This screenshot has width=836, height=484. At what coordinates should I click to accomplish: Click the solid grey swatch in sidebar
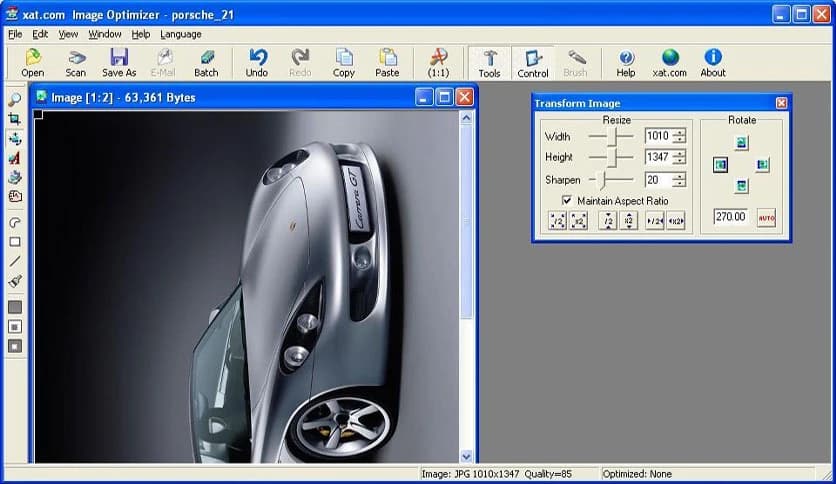tap(15, 307)
